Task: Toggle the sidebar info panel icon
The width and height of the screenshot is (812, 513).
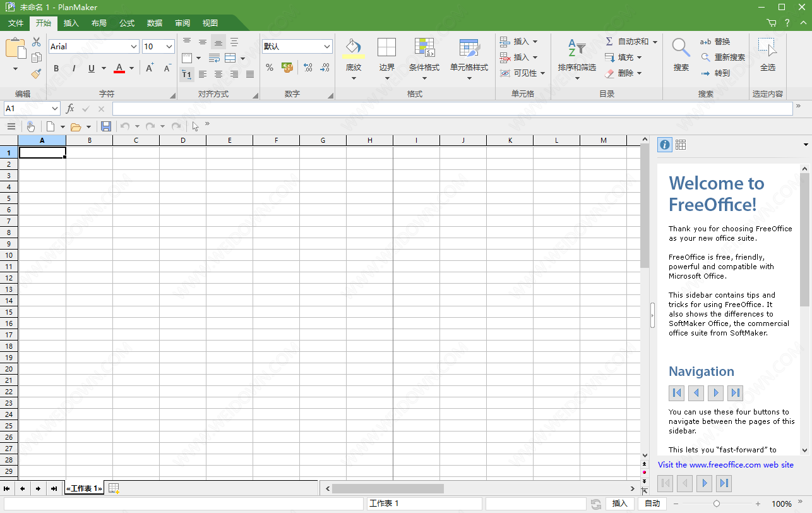Action: pos(664,145)
